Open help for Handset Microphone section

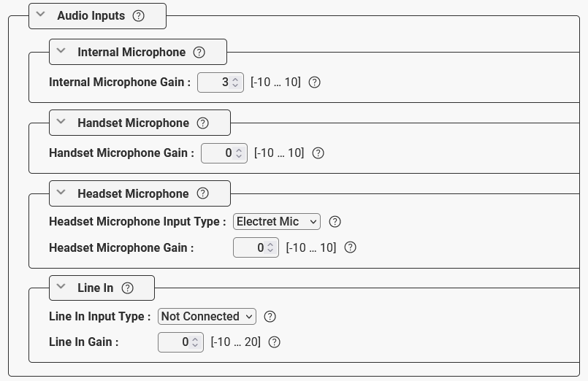pos(203,123)
